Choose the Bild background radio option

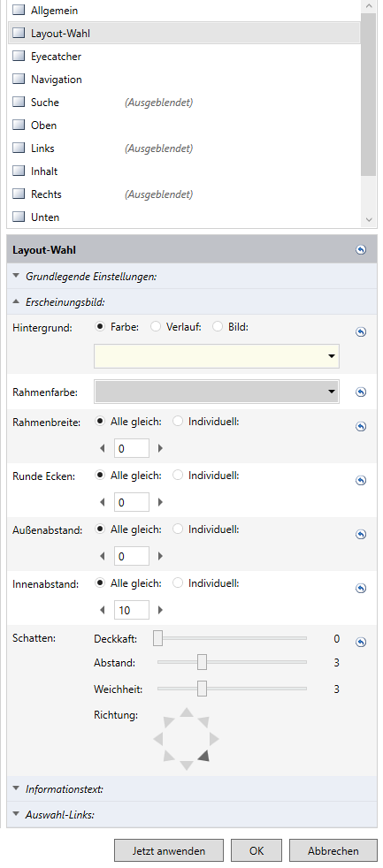pyautogui.click(x=218, y=327)
